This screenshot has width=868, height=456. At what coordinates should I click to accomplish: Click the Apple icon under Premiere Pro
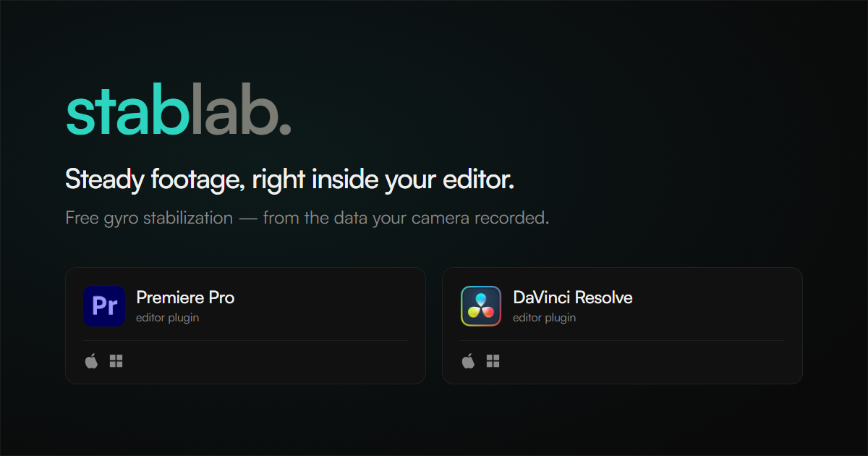[x=91, y=361]
